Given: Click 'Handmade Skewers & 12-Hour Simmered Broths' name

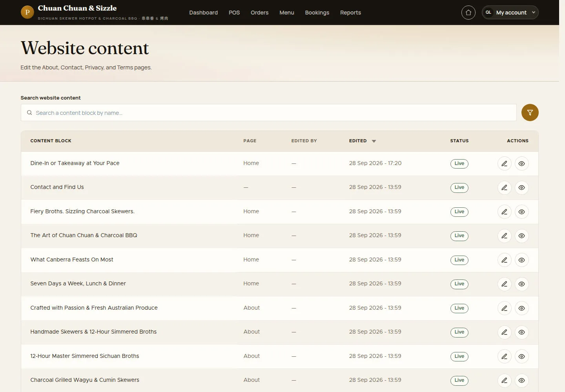Looking at the screenshot, I should [x=93, y=332].
